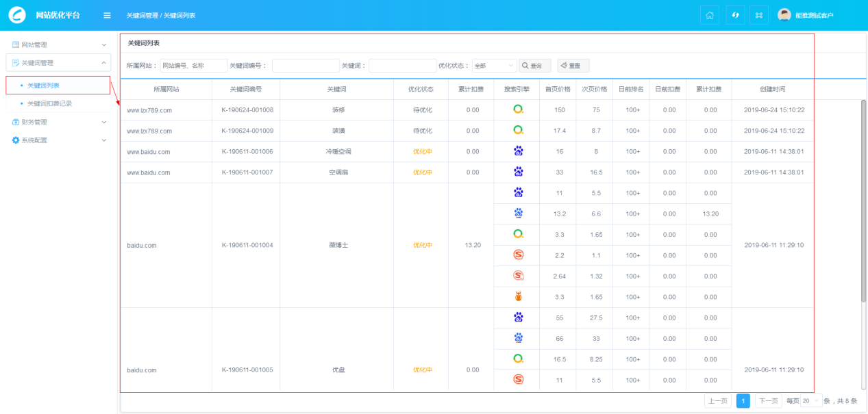This screenshot has height=414, width=868.
Task: Click the 日前排名 column header
Action: (x=631, y=89)
